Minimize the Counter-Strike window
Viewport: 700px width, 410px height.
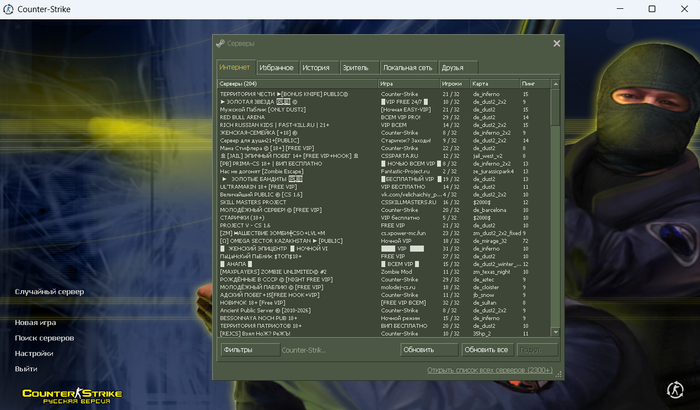620,8
